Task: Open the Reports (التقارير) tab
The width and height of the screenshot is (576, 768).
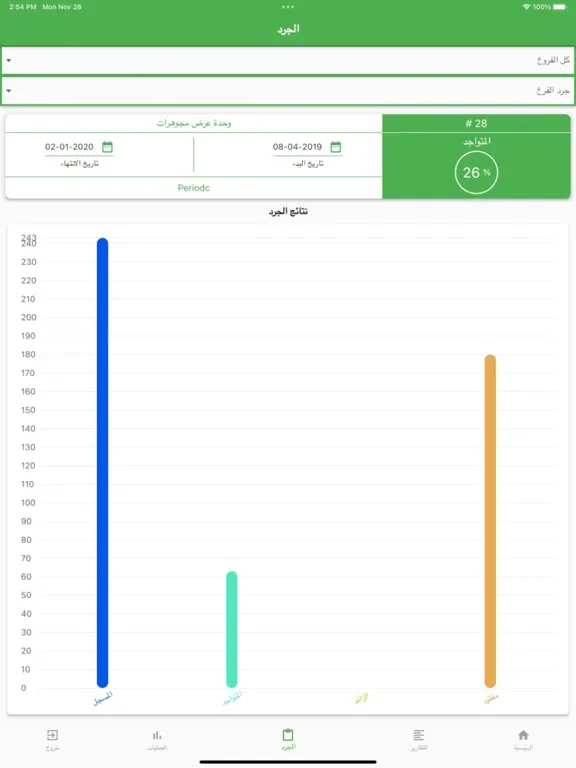Action: (419, 740)
